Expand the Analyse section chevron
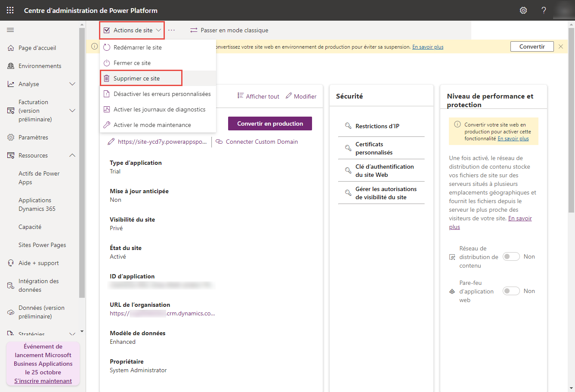Viewport: 575px width, 392px height. click(72, 84)
